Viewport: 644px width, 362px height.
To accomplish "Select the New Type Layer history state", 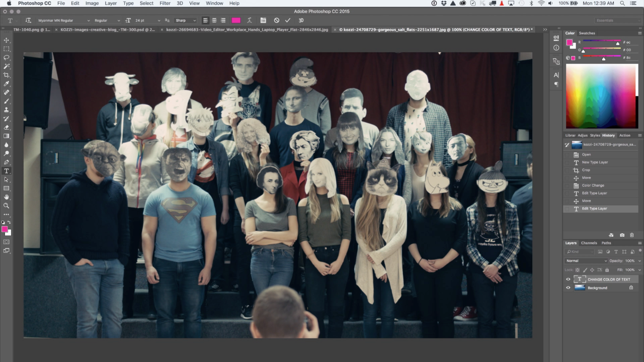I will 601,162.
